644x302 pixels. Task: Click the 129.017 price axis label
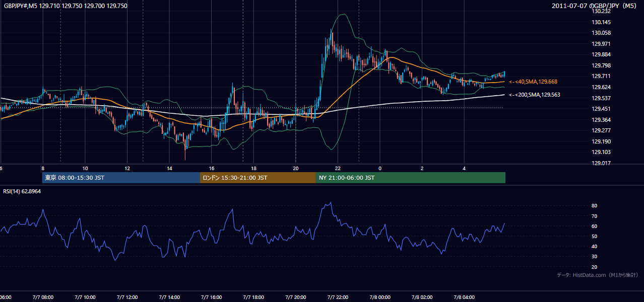click(x=601, y=163)
